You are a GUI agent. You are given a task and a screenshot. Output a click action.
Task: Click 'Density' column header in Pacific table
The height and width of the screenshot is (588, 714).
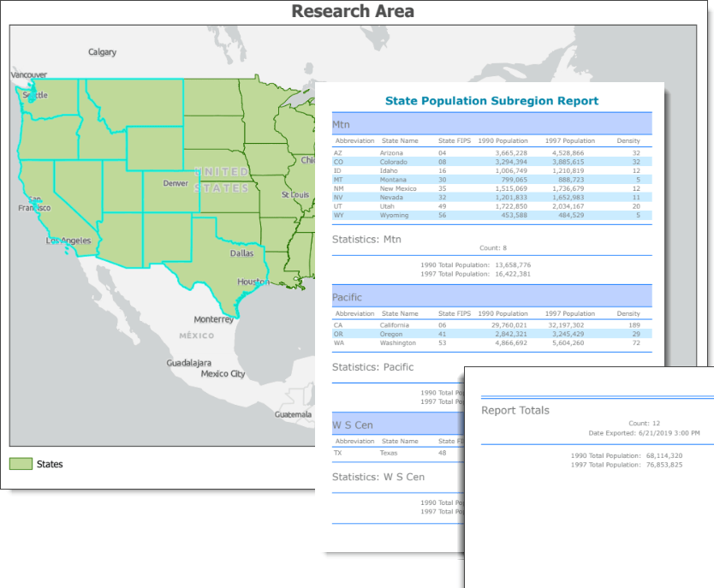pyautogui.click(x=628, y=313)
